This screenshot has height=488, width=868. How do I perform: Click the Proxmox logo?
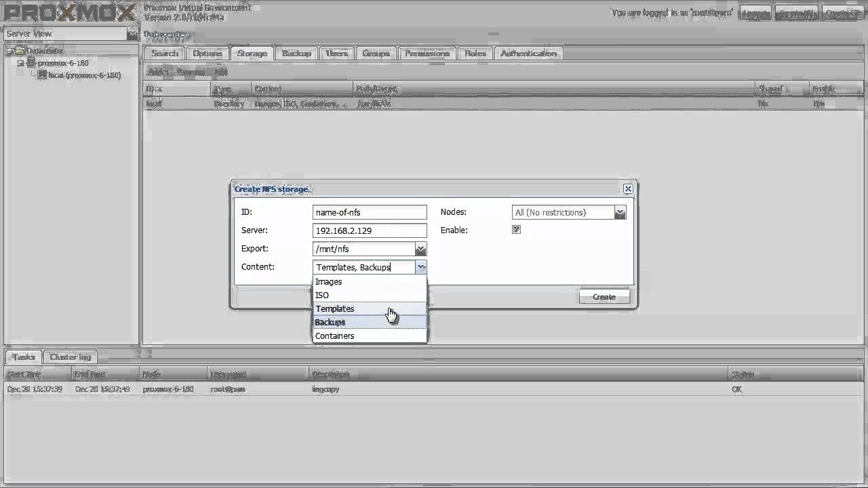(x=69, y=13)
